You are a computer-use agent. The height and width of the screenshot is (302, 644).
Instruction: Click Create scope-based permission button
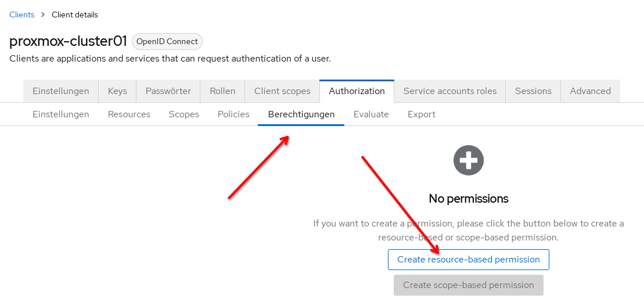click(x=468, y=285)
